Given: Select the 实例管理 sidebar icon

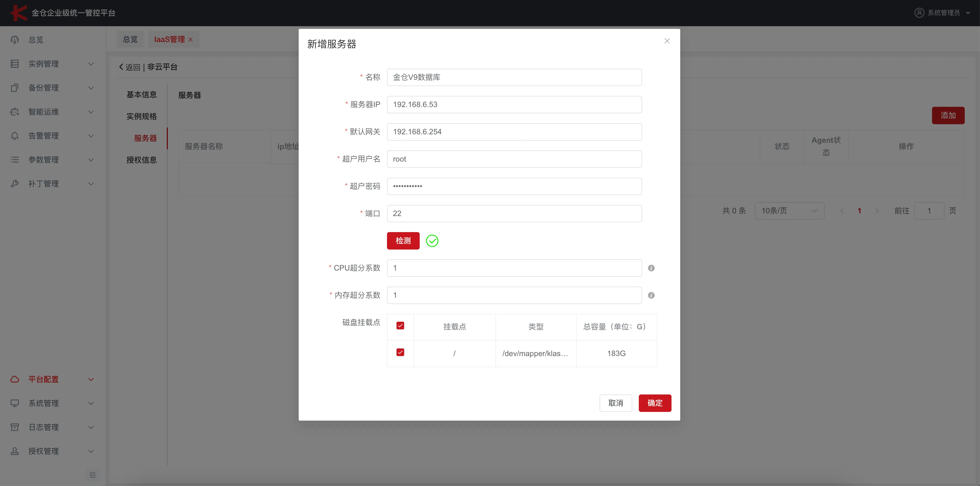Looking at the screenshot, I should [14, 63].
